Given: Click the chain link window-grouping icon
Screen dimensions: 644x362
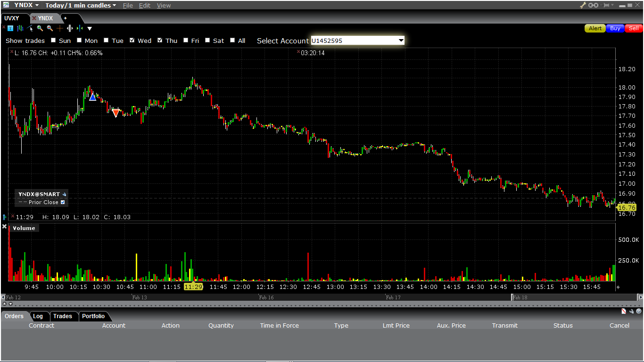Looking at the screenshot, I should pos(593,5).
